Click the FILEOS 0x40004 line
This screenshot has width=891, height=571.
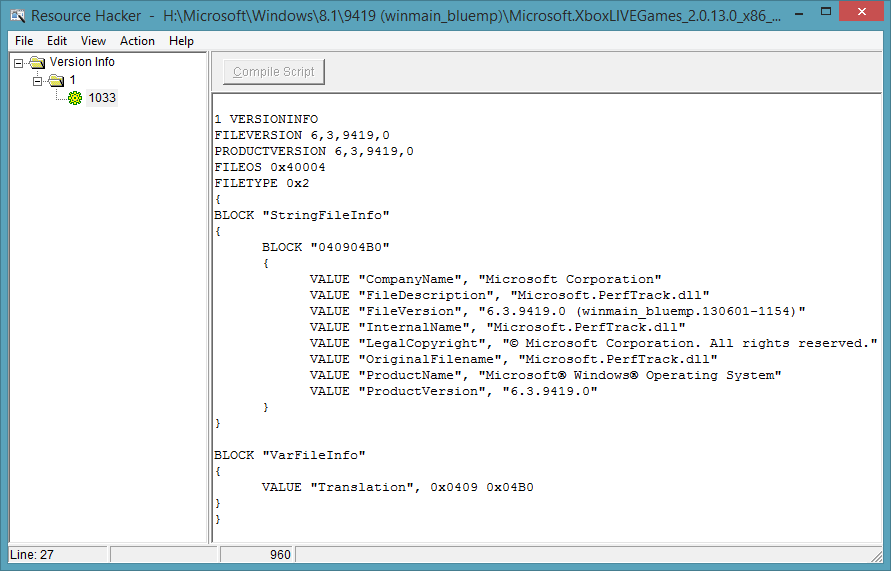point(269,167)
